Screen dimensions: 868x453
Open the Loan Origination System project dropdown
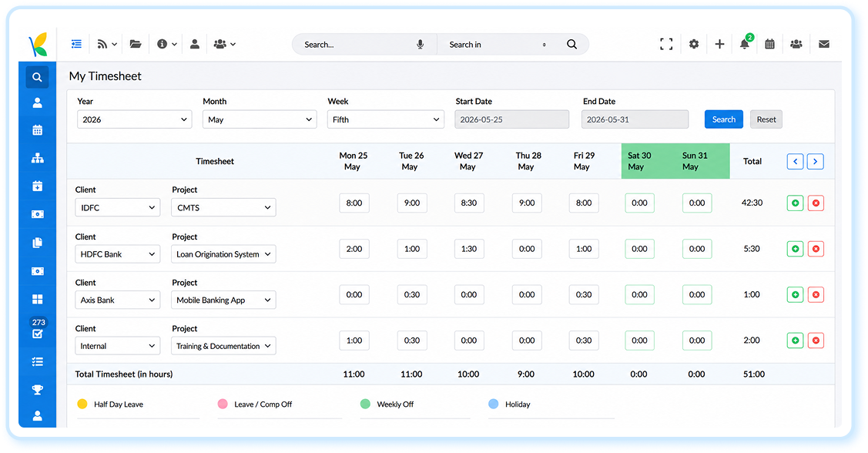pyautogui.click(x=223, y=254)
